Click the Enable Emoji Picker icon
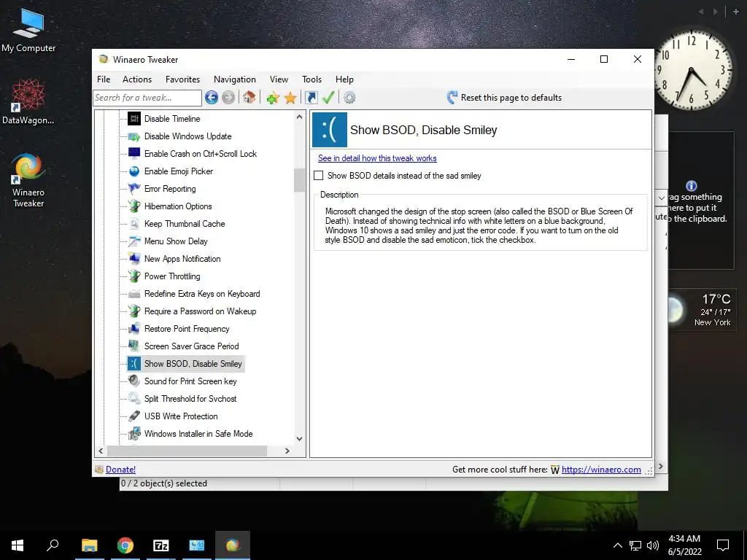This screenshot has height=560, width=747. [x=134, y=171]
